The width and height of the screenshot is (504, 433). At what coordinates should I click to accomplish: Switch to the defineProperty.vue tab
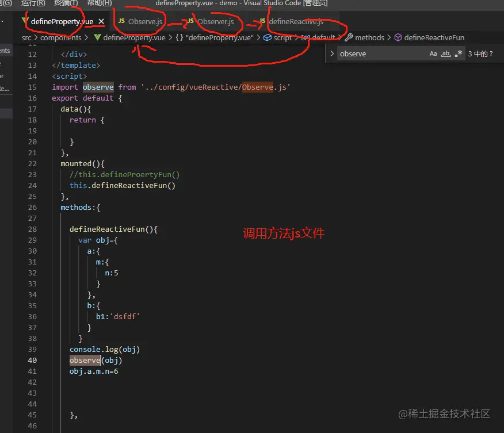(x=62, y=21)
